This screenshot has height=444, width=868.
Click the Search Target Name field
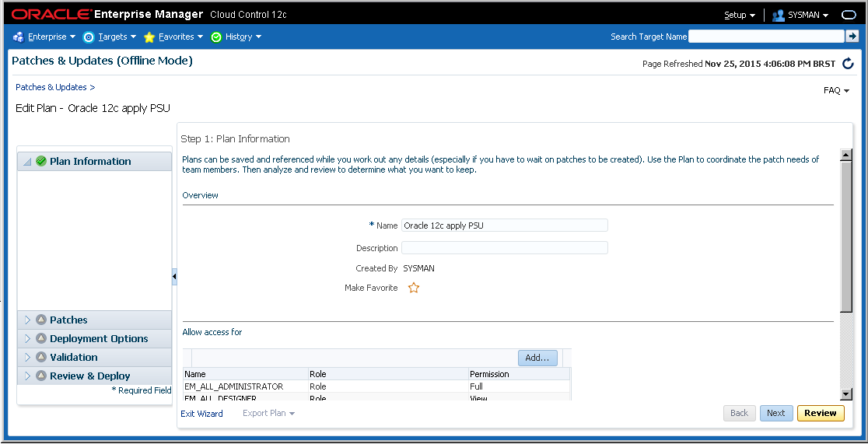[x=766, y=36]
